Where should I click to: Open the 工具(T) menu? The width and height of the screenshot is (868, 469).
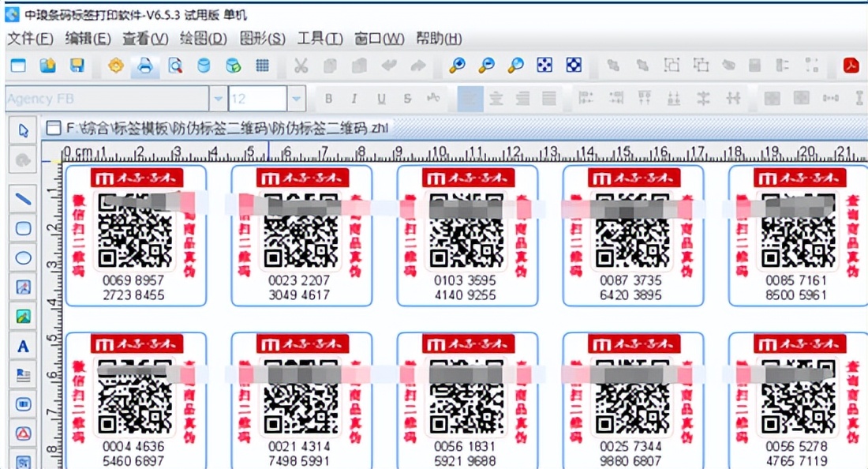click(320, 39)
